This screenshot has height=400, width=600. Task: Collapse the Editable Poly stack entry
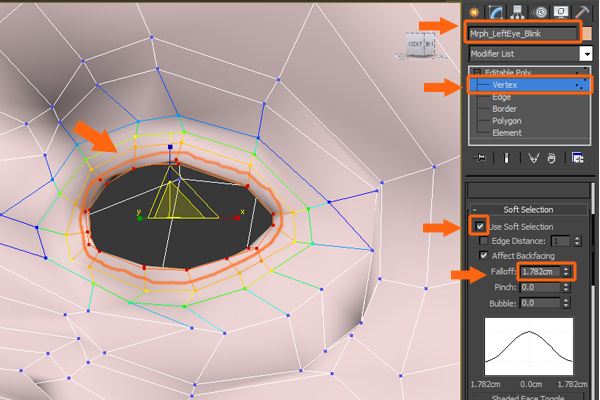[477, 72]
